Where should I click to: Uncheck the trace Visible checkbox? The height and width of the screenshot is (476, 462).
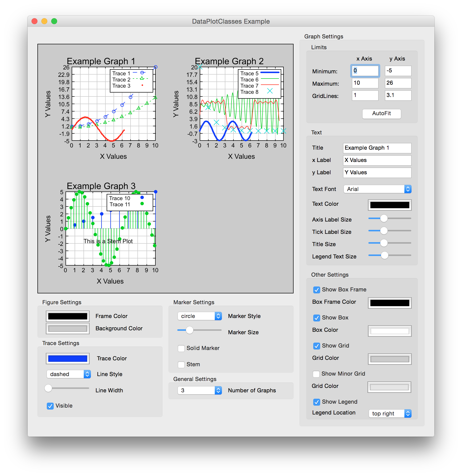50,406
